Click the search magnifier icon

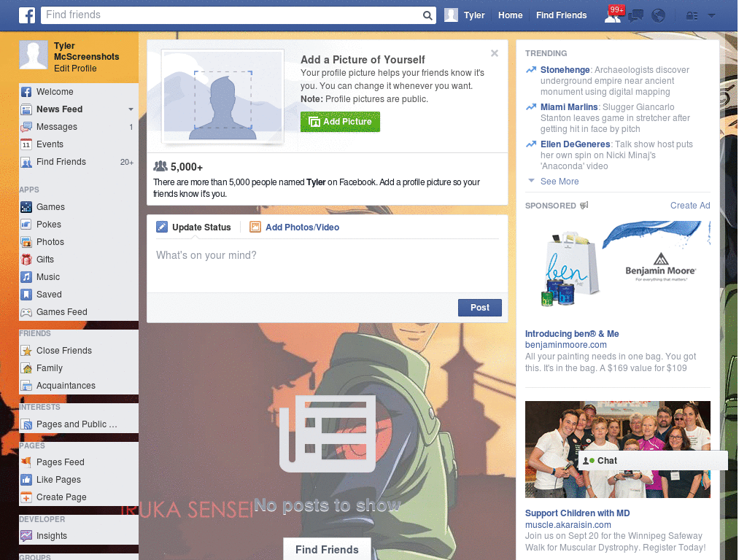(427, 16)
